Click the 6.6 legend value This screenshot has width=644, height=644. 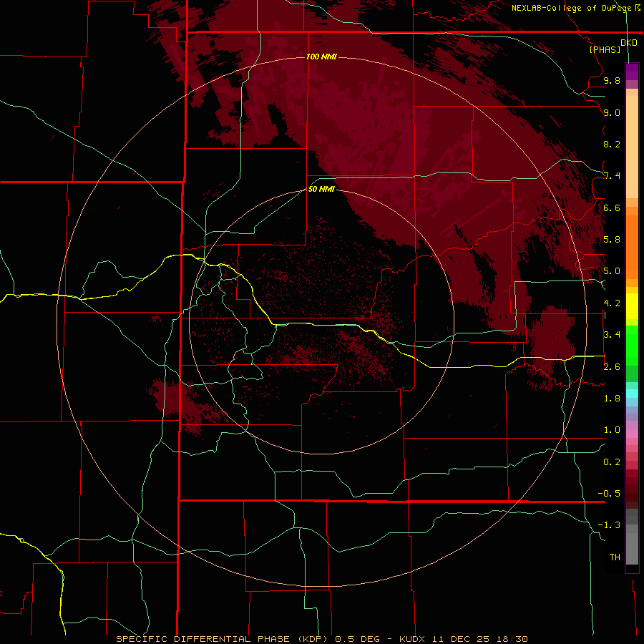(612, 208)
